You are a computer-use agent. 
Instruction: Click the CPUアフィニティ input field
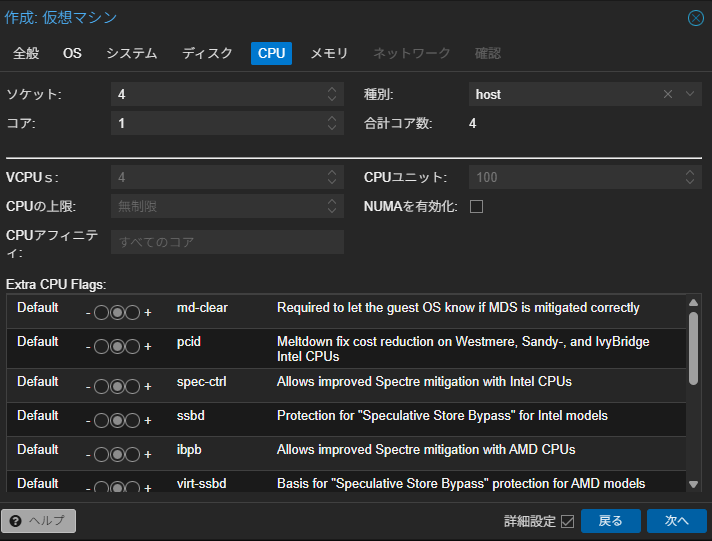(x=227, y=242)
